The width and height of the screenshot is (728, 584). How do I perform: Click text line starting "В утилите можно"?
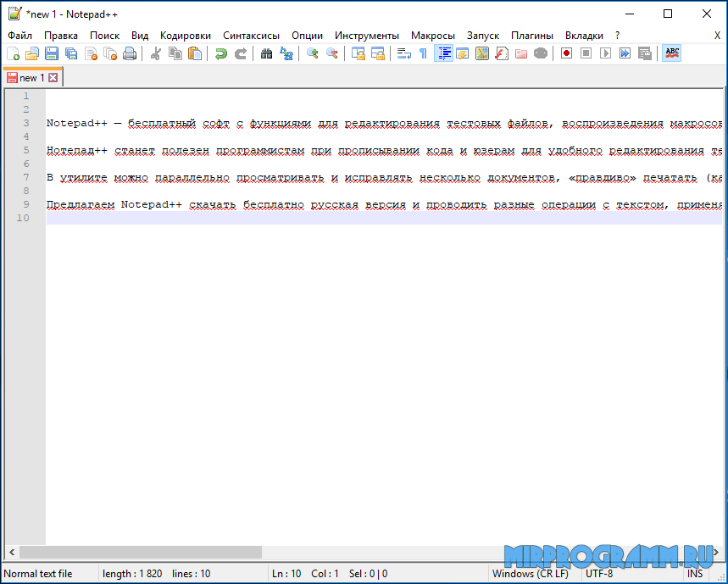click(384, 177)
